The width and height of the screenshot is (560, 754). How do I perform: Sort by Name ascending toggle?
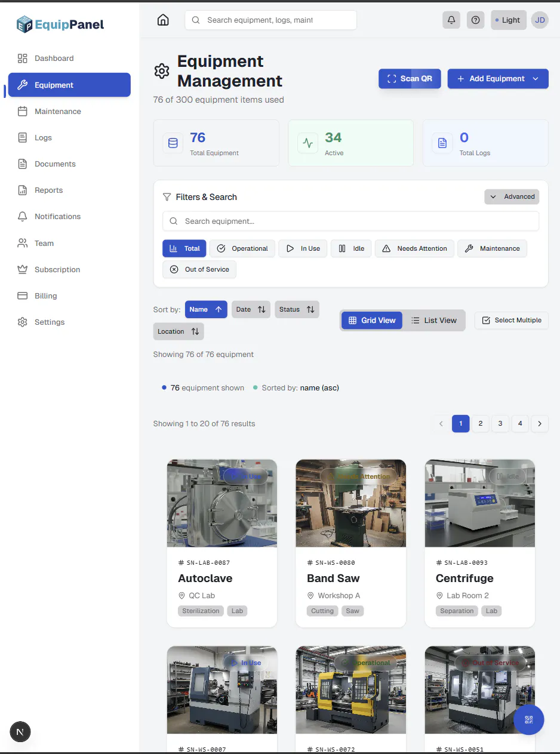pos(206,309)
